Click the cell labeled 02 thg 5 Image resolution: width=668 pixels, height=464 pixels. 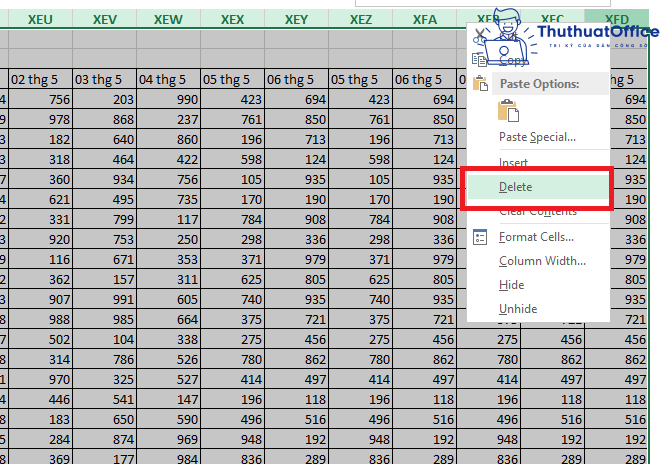(x=40, y=79)
